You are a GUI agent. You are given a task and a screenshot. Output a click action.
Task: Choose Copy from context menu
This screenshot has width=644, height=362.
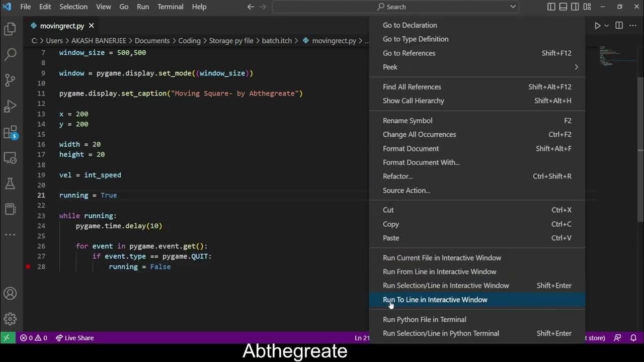pos(477,224)
